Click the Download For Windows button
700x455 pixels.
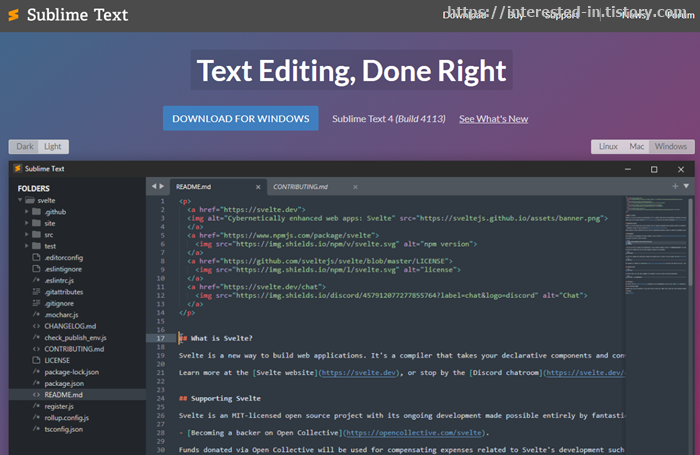[241, 118]
